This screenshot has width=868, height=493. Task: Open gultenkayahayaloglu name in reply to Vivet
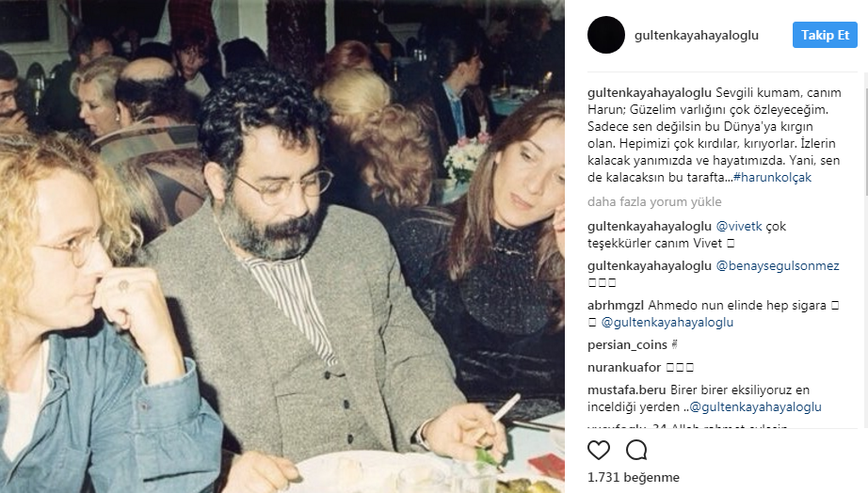(x=650, y=227)
